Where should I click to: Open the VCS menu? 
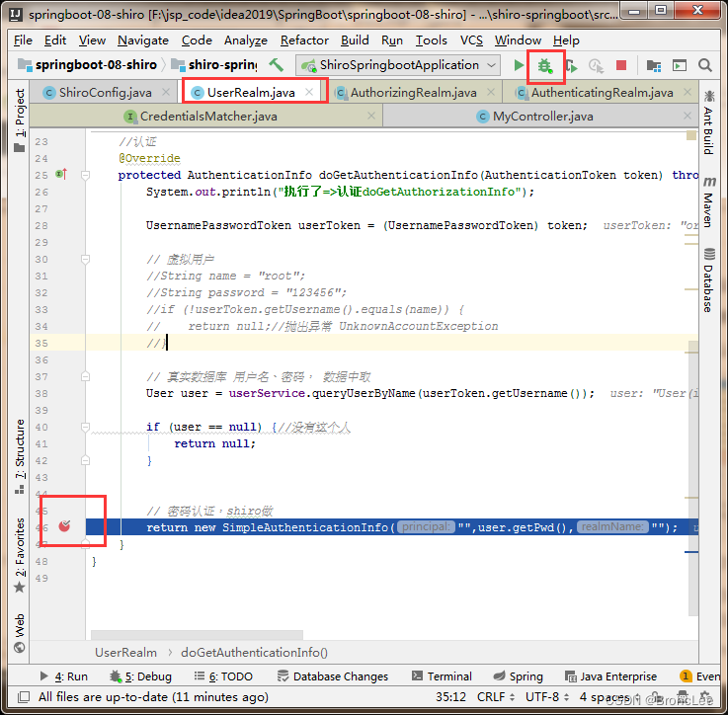(471, 40)
